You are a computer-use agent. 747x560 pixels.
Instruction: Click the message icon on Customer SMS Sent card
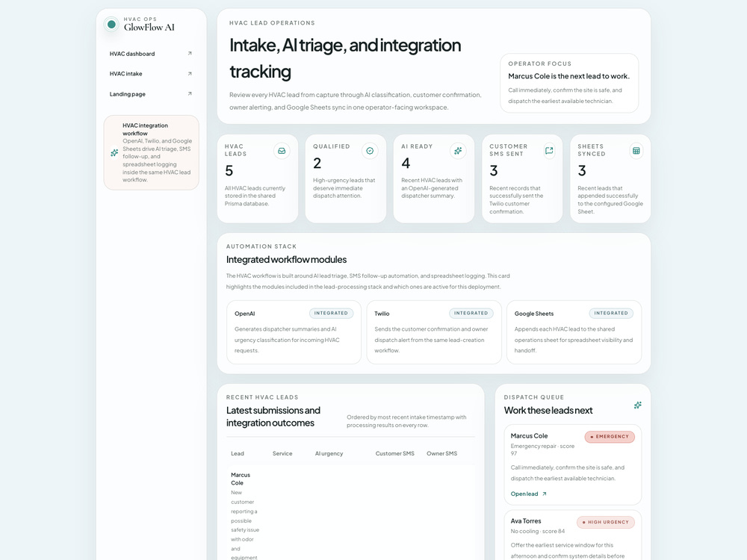pyautogui.click(x=549, y=151)
